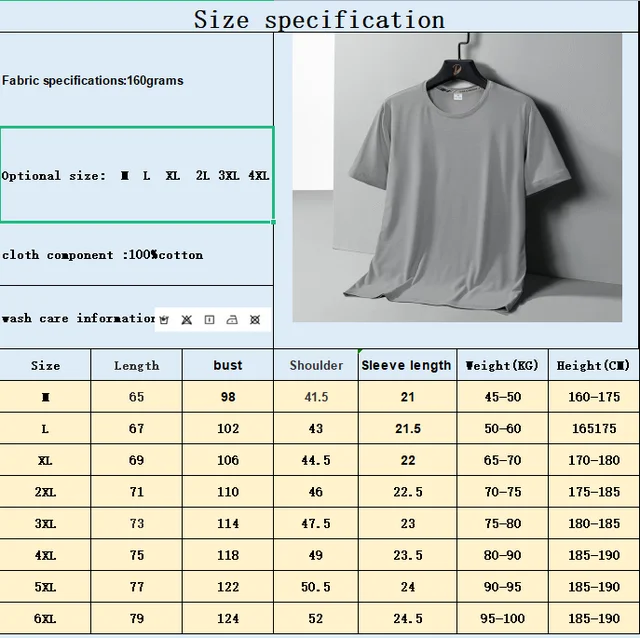Select the 4XL option in Optional size

[258, 176]
